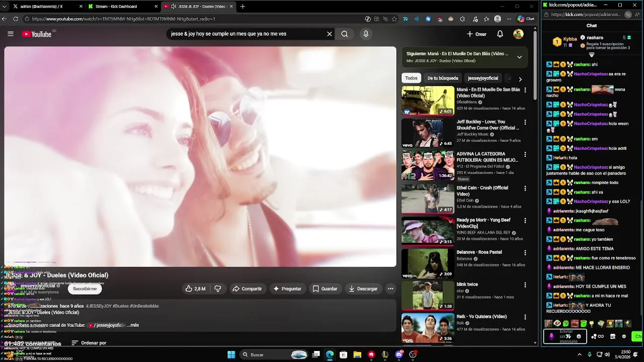This screenshot has height=362, width=644.
Task: Select the De tu búsqueda chip
Action: pos(443,78)
